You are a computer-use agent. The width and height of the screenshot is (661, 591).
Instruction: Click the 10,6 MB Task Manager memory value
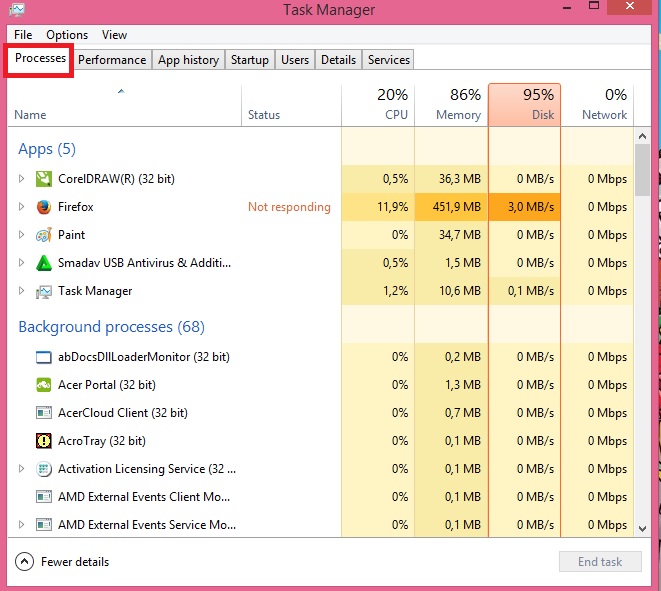(x=460, y=291)
